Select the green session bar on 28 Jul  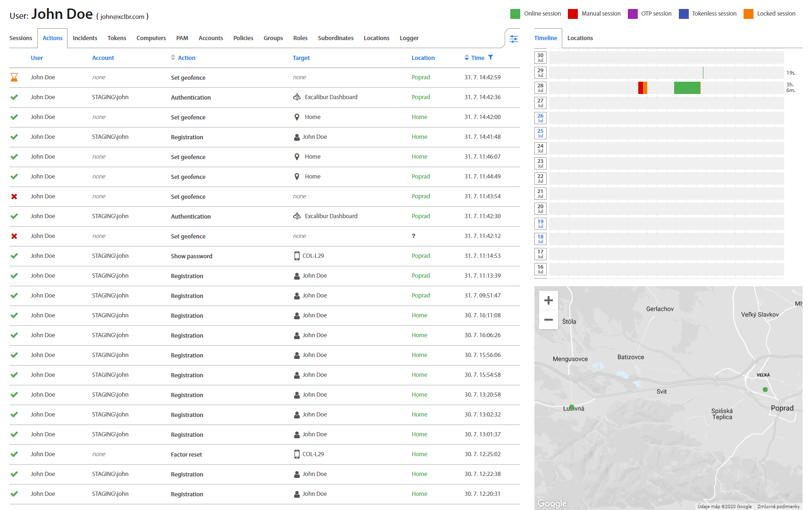pos(687,88)
